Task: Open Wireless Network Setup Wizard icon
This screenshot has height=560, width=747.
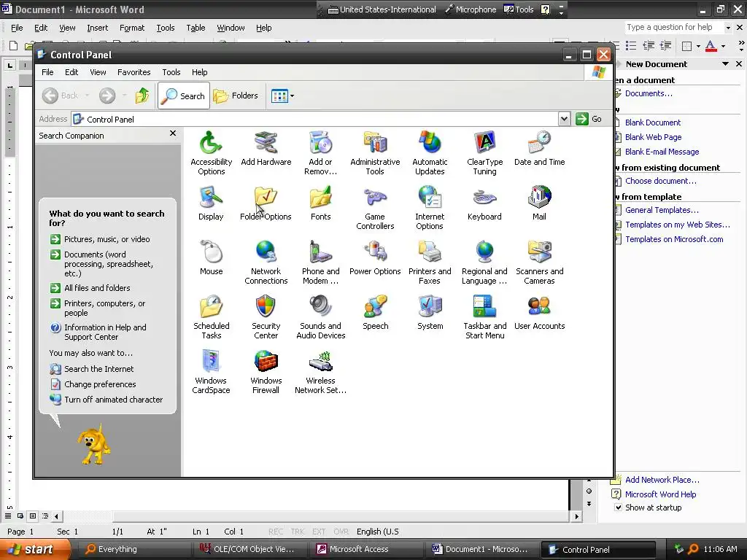Action: click(x=321, y=373)
